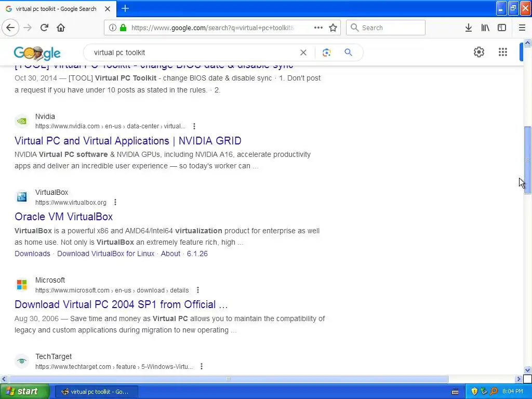Image resolution: width=532 pixels, height=399 pixels.
Task: Click the horizontal scrollbar left arrow
Action: [4, 379]
